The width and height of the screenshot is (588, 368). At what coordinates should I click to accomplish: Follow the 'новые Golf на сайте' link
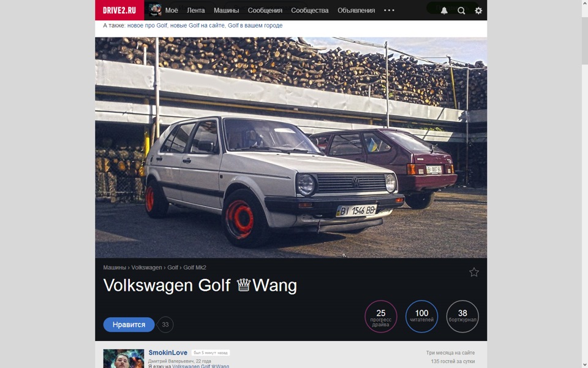click(197, 26)
